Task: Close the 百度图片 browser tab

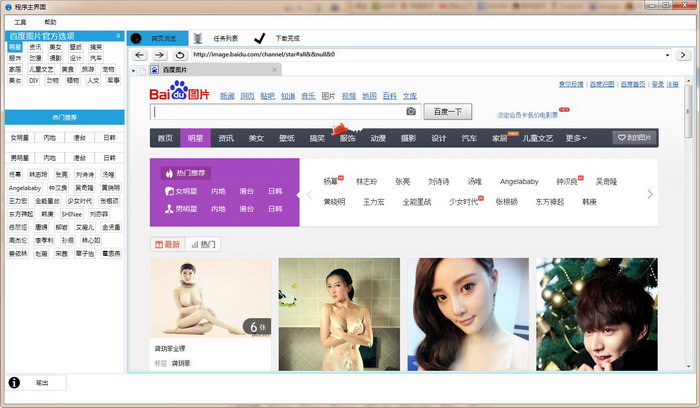Action: click(275, 70)
